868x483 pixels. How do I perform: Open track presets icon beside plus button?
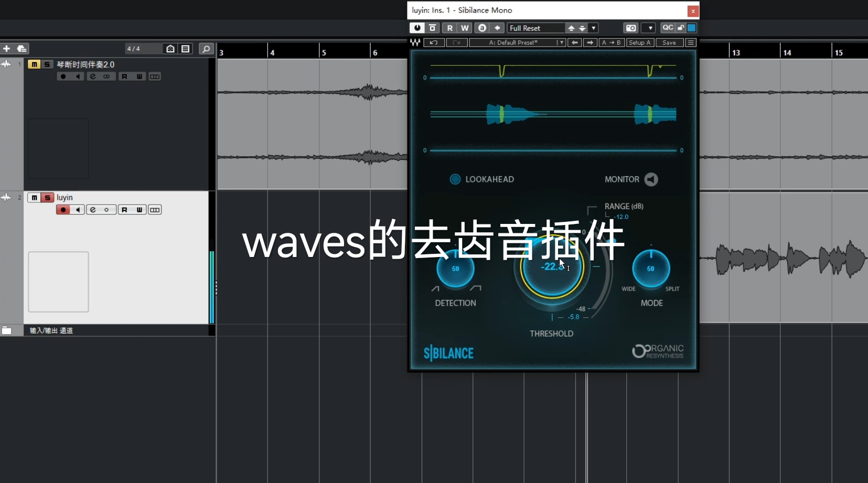22,48
